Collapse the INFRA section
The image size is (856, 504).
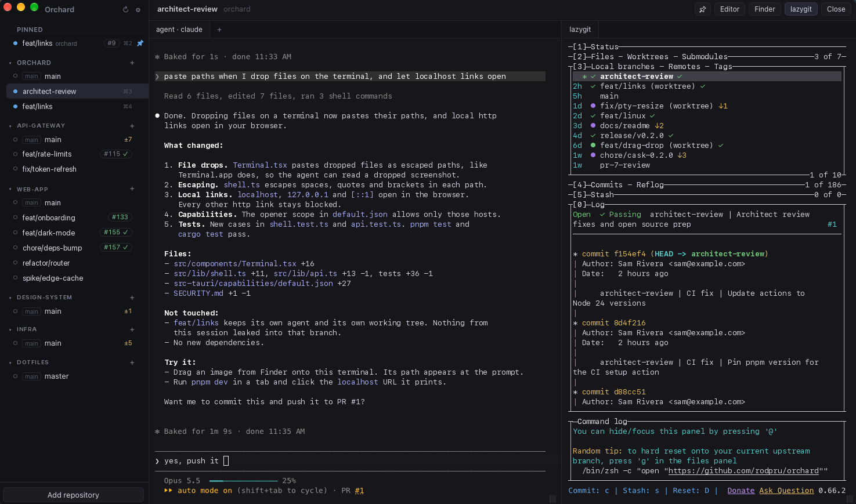[x=10, y=329]
